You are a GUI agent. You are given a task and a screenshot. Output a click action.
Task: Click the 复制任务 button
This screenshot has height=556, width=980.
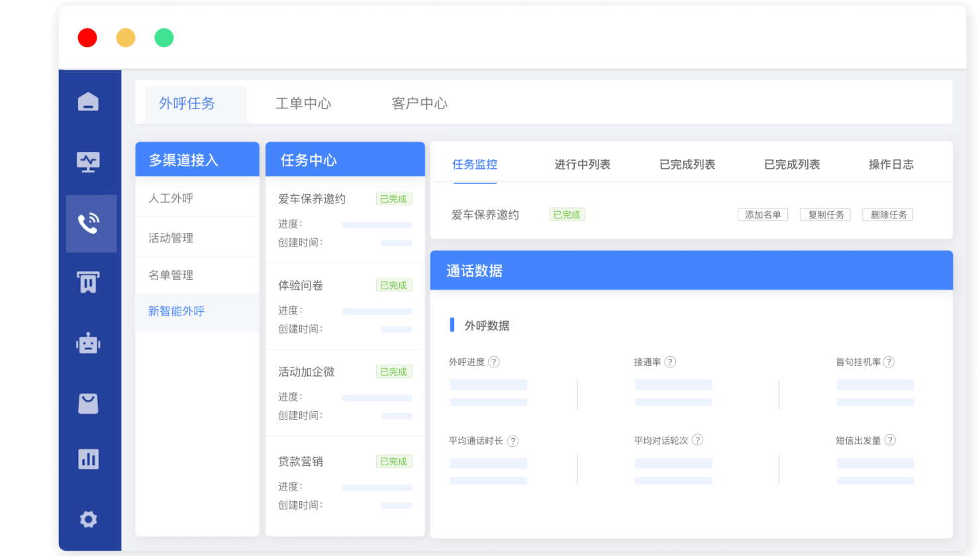coord(824,214)
